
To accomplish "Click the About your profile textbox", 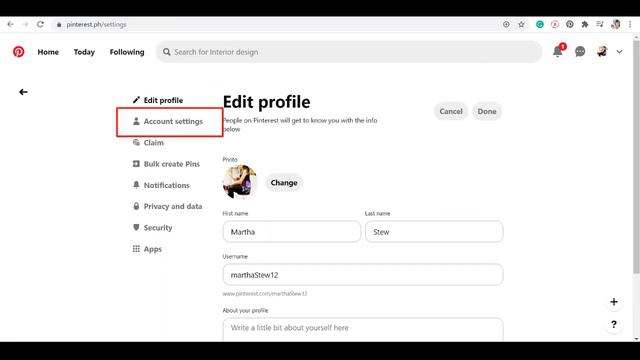I will point(363,330).
